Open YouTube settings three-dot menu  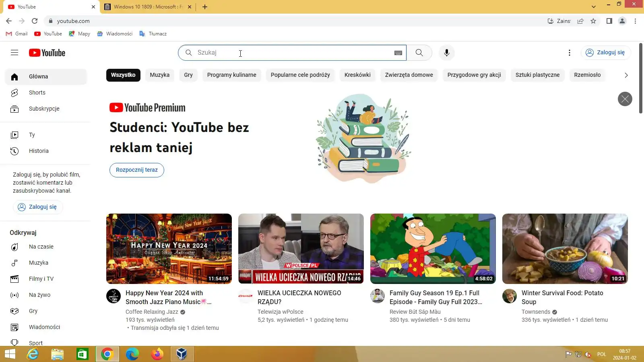click(x=569, y=53)
